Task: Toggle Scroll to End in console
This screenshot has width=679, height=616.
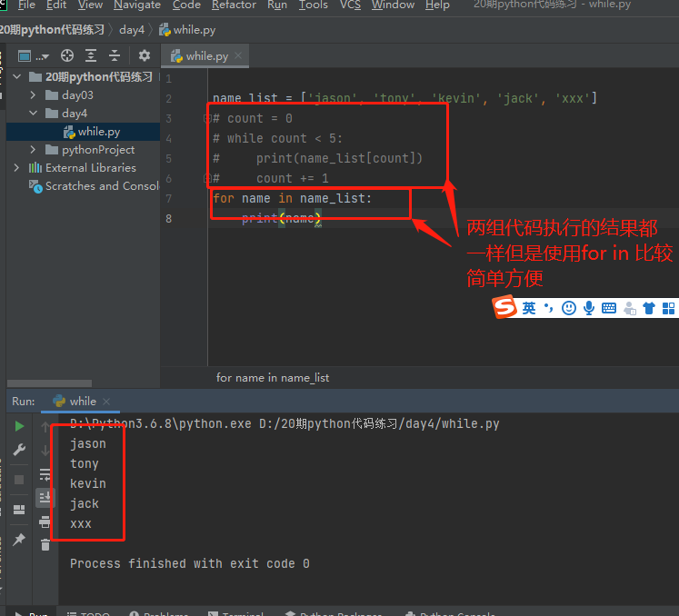Action: (x=45, y=498)
